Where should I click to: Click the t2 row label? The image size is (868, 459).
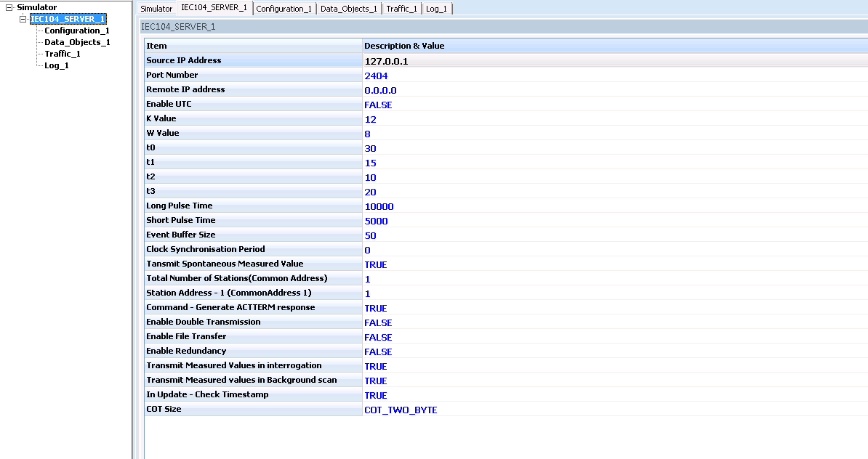150,176
